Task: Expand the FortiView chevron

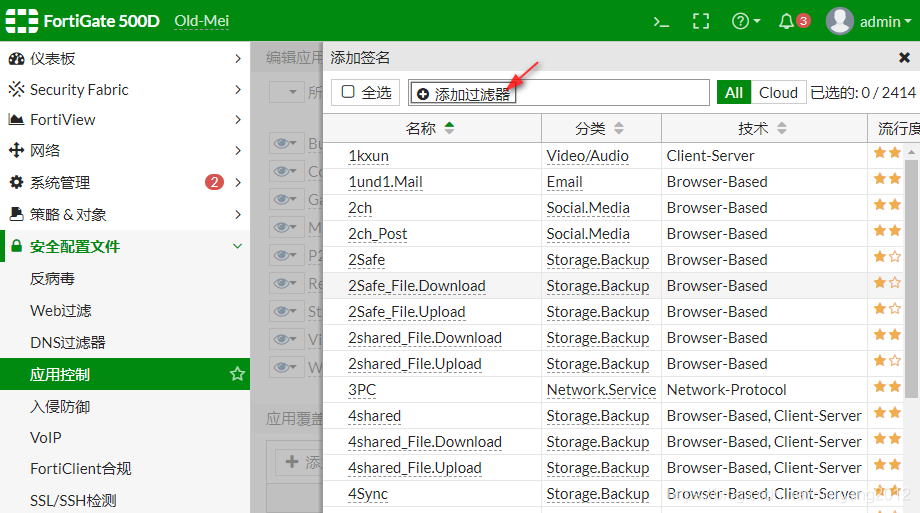Action: coord(238,120)
